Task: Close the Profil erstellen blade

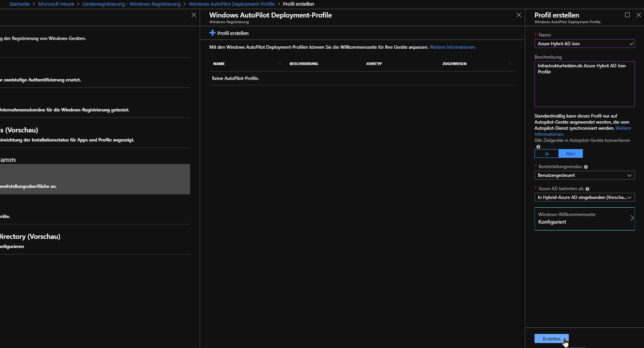Action: coord(639,15)
